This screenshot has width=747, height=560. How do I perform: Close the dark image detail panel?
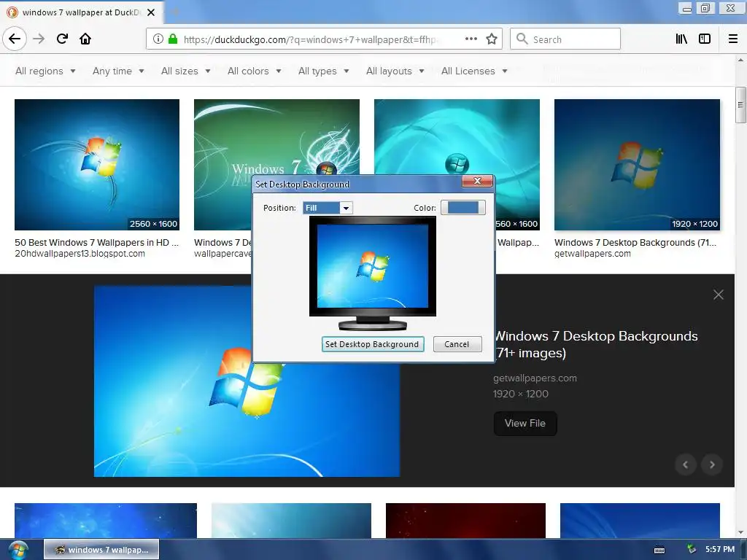click(x=719, y=295)
